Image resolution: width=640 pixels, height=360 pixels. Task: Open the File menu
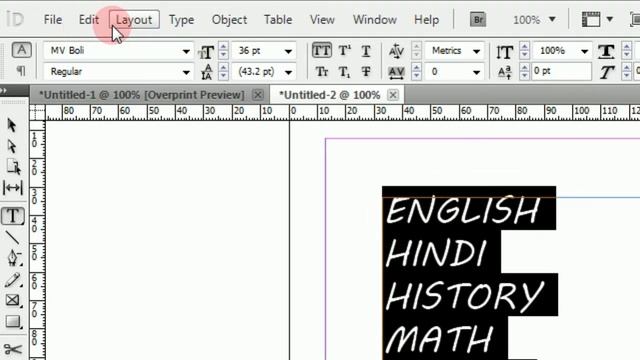[x=53, y=20]
